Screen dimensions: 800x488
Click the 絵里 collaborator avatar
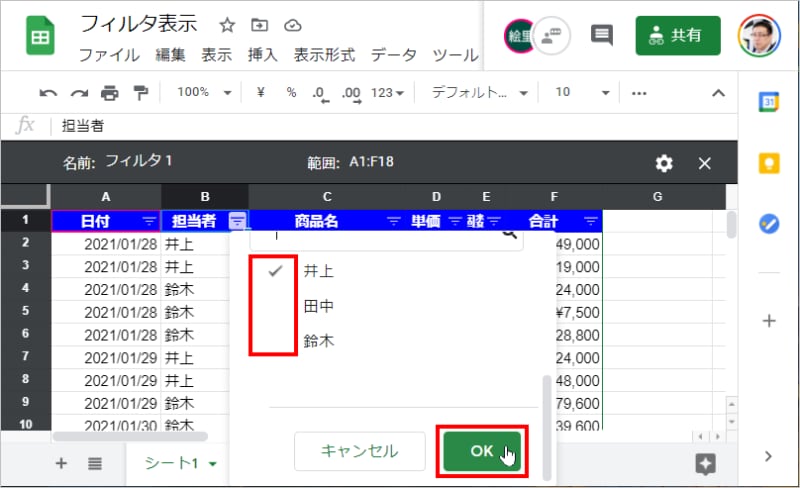[x=518, y=36]
